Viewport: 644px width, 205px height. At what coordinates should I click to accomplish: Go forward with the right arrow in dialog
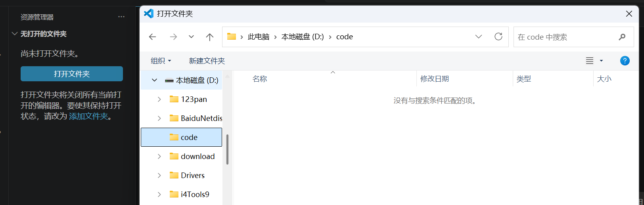click(173, 37)
